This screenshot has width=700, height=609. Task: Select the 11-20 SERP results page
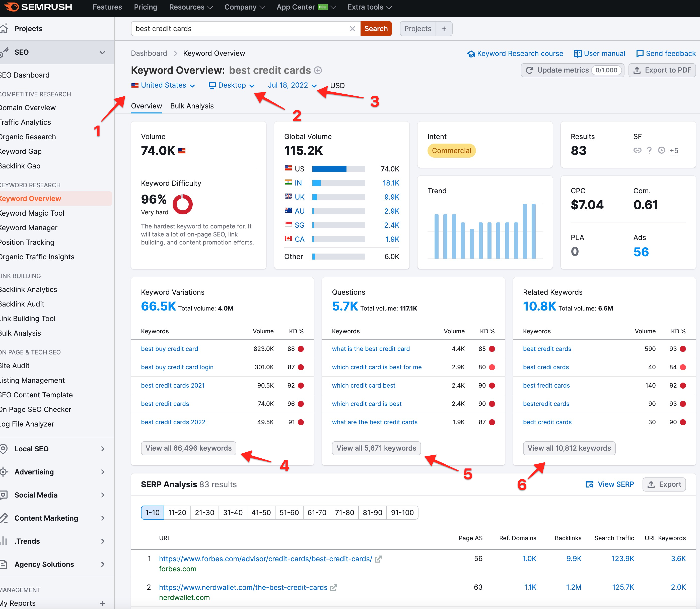point(177,513)
